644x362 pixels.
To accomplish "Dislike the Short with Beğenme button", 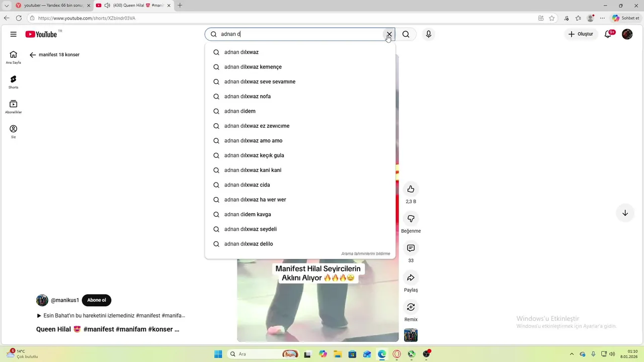I will 411,219.
